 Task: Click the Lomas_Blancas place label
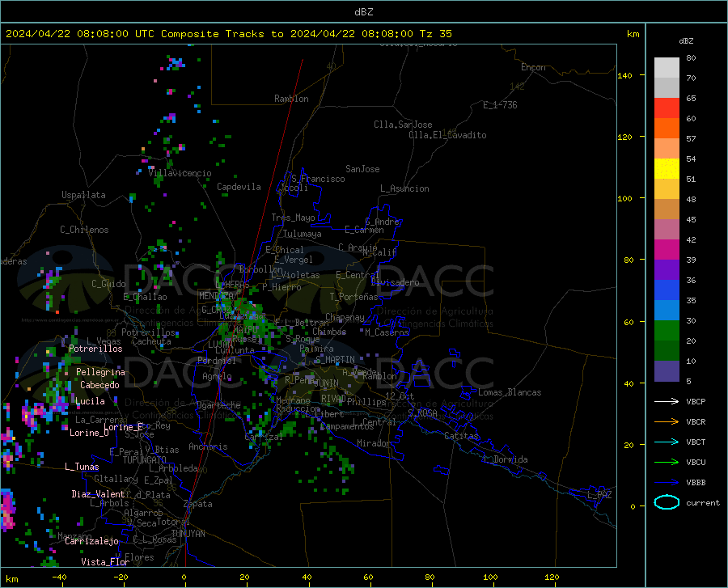pos(510,392)
